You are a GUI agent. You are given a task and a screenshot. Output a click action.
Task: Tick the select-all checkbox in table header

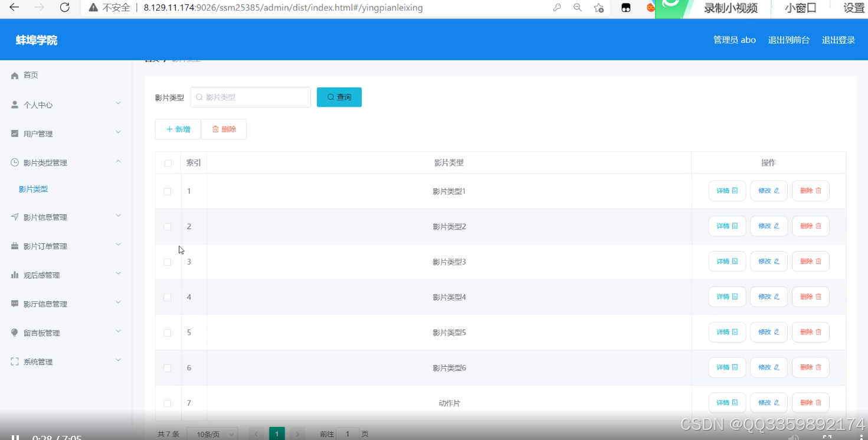point(168,163)
